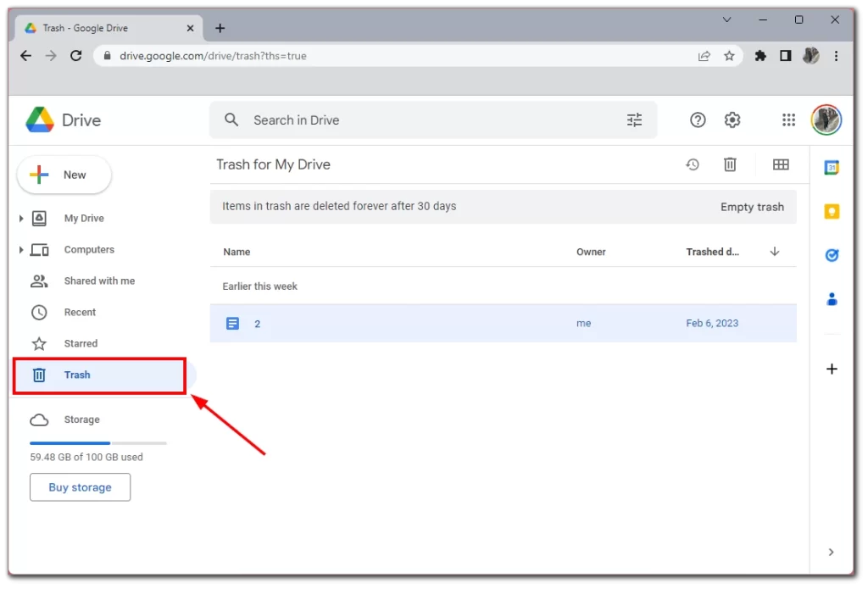Open Google Contacts side panel

coord(832,299)
